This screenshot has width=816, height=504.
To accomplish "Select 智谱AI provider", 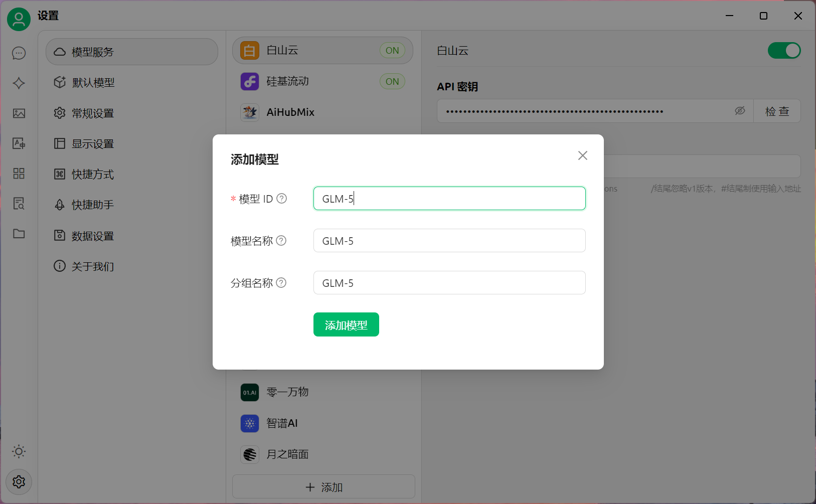I will [x=323, y=423].
